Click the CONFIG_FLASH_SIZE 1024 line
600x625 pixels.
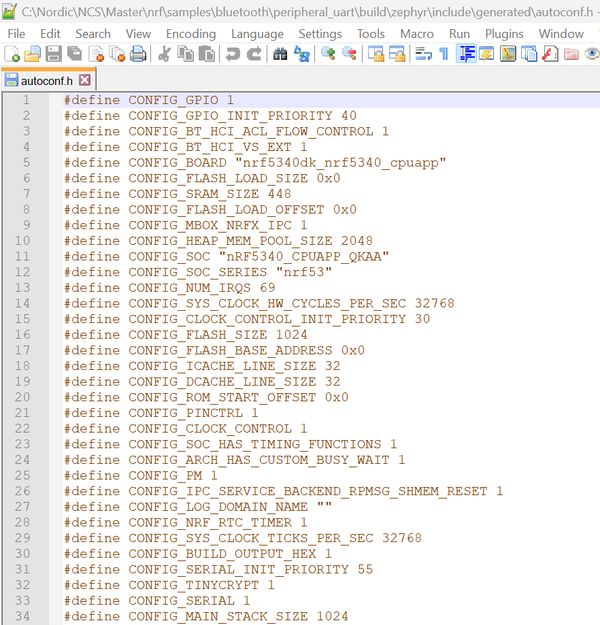[x=186, y=334]
